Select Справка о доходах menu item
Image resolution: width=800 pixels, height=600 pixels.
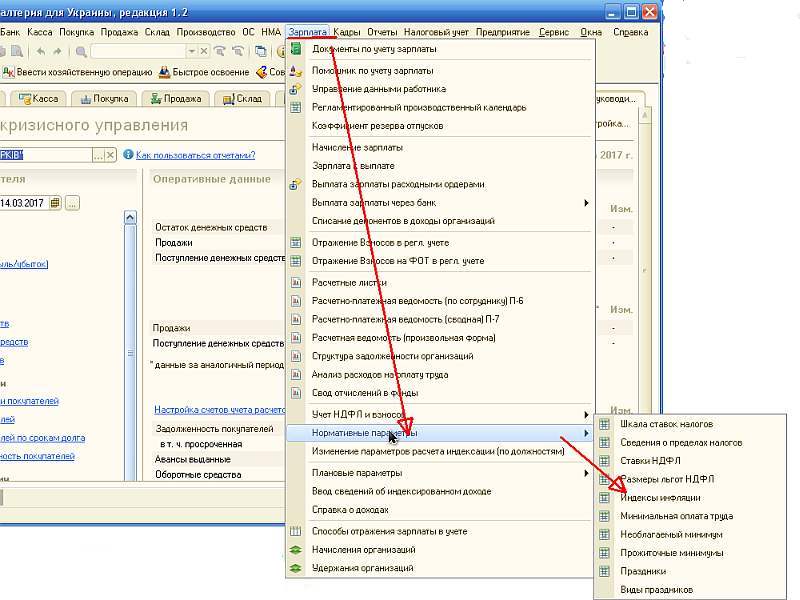[x=350, y=510]
